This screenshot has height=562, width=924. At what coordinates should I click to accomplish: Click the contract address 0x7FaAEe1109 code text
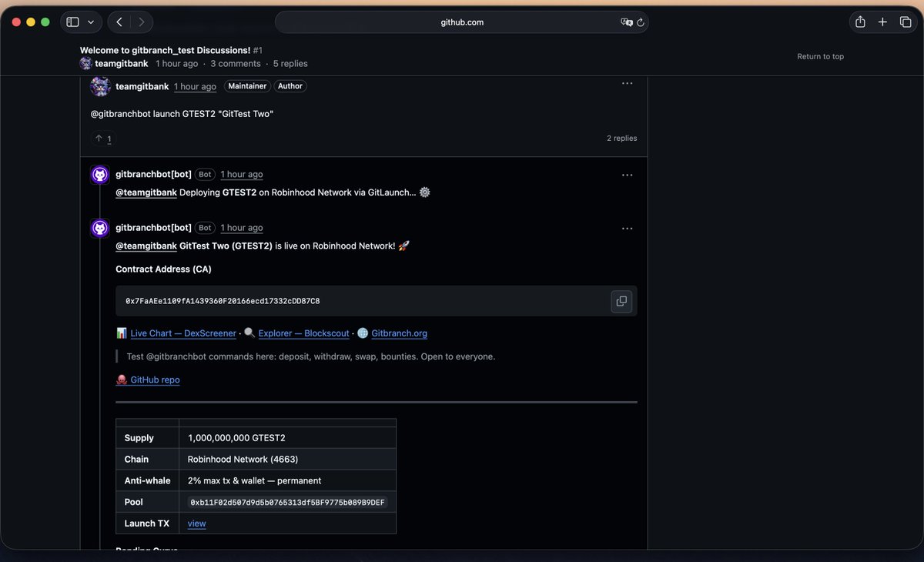click(223, 301)
